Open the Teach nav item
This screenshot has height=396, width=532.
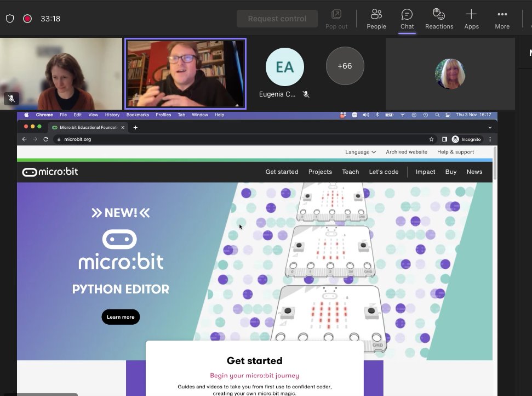351,172
